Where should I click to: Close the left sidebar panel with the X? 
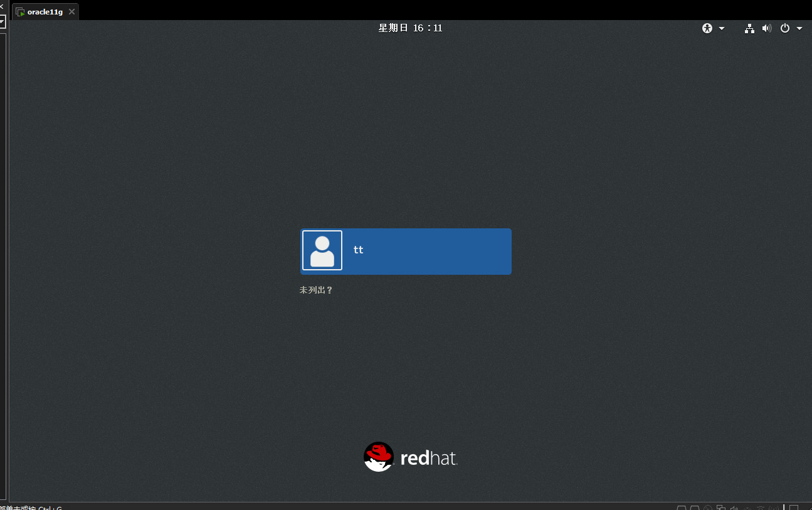point(2,6)
